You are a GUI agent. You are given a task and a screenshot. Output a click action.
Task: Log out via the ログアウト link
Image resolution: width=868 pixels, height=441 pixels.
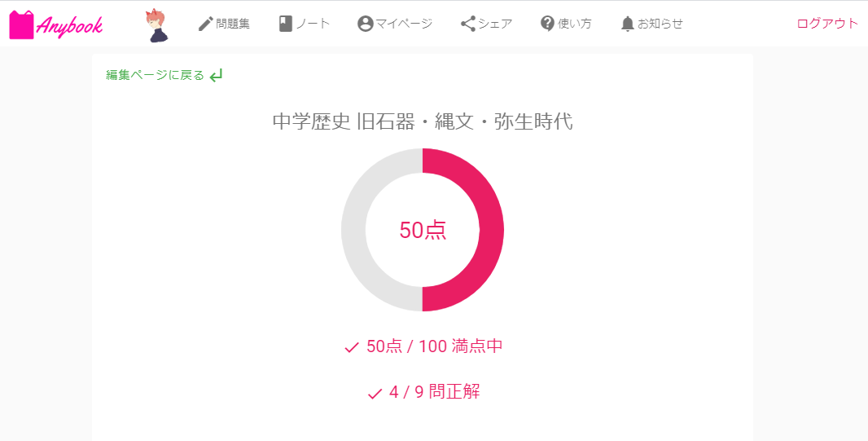(827, 24)
